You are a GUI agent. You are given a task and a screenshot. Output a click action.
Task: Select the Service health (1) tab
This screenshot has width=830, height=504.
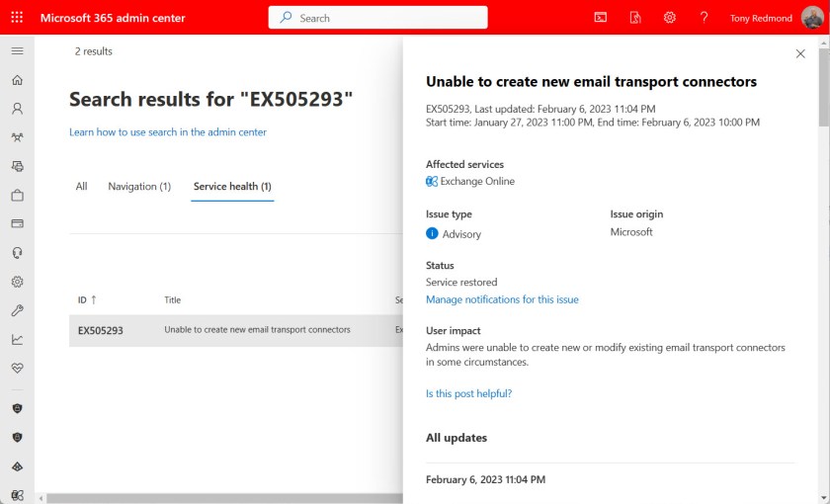(232, 187)
